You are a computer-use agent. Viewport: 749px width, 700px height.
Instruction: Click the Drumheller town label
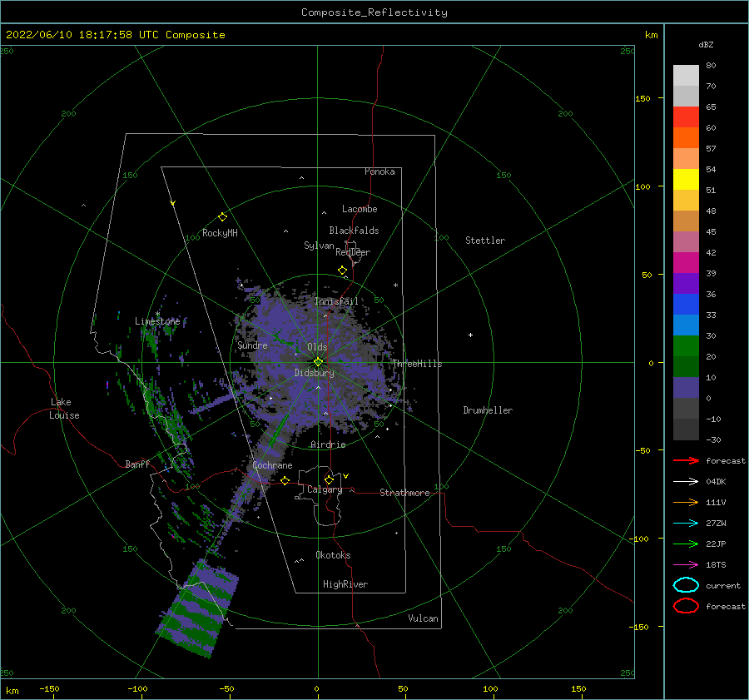[x=488, y=410]
